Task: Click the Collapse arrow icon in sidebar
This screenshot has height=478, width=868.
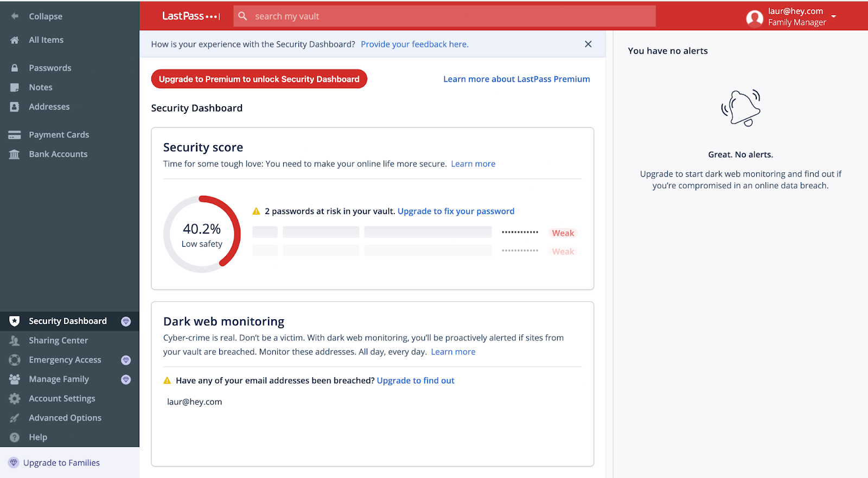Action: [x=15, y=16]
